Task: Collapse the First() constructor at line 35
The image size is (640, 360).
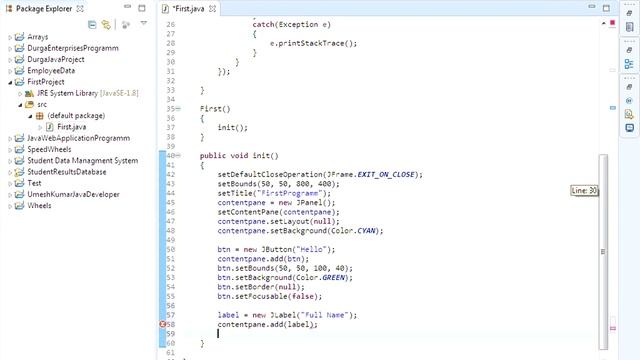Action: [x=178, y=109]
